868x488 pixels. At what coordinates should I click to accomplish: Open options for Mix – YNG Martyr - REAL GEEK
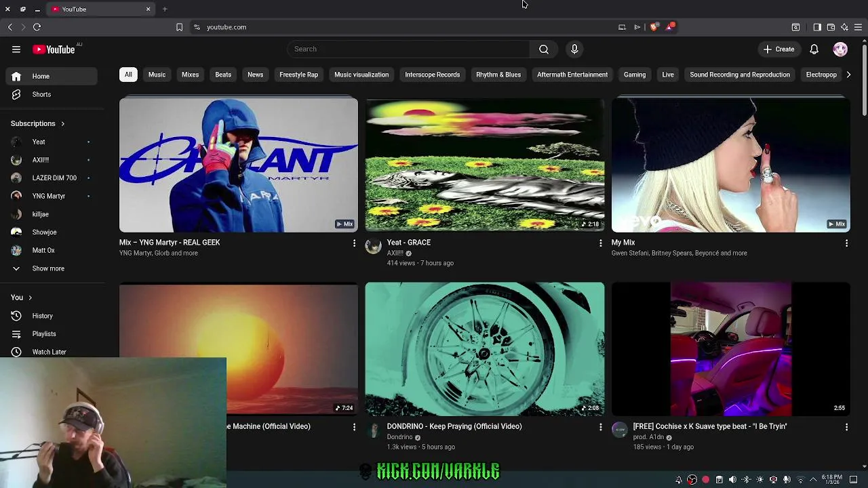(x=354, y=243)
